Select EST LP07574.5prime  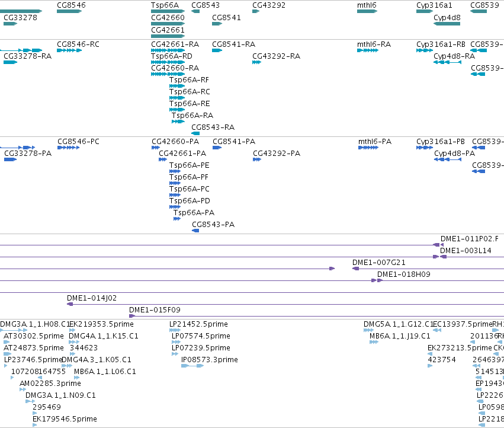(176, 342)
